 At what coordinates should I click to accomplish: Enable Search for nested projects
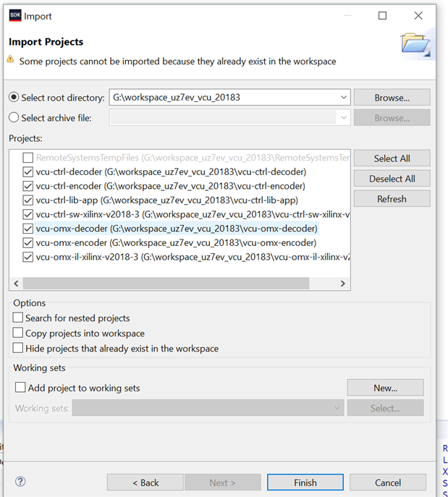tap(18, 318)
